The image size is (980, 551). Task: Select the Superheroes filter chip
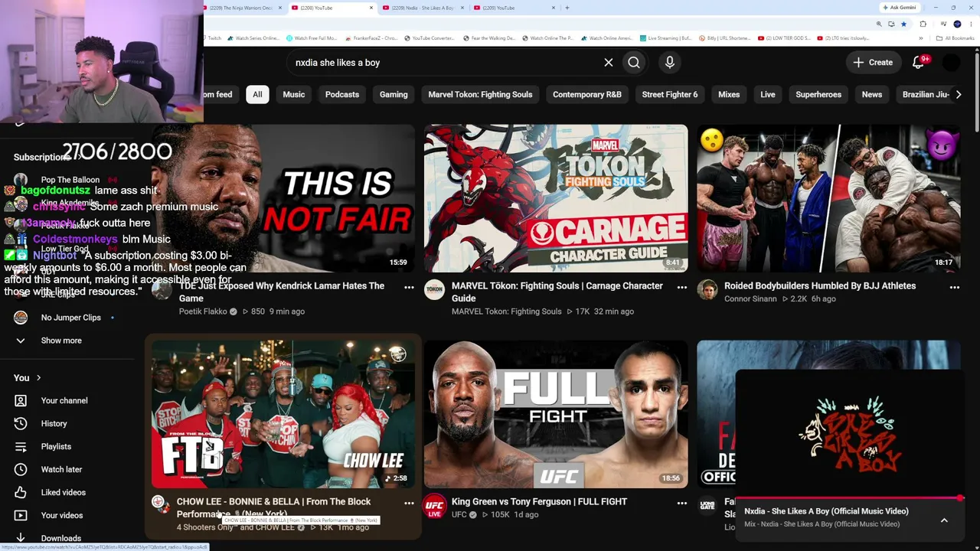(818, 95)
